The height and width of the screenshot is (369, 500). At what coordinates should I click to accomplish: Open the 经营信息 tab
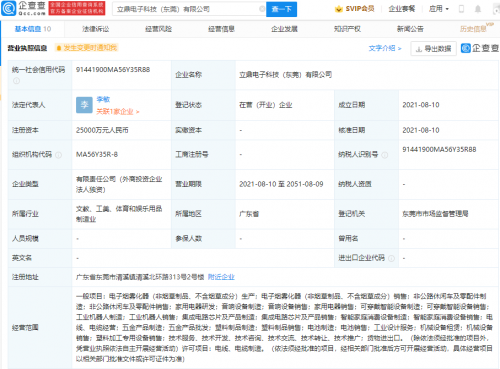coord(221,29)
